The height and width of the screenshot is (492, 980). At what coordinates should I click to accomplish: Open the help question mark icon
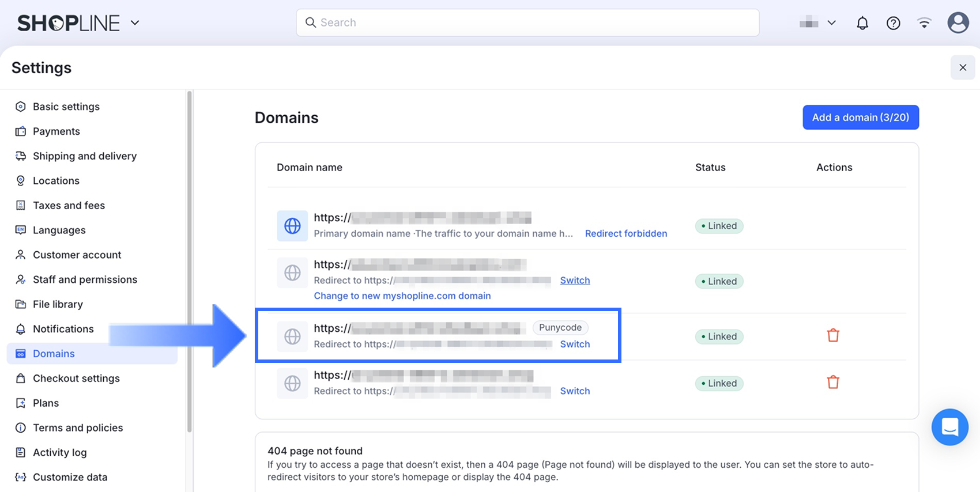point(894,23)
